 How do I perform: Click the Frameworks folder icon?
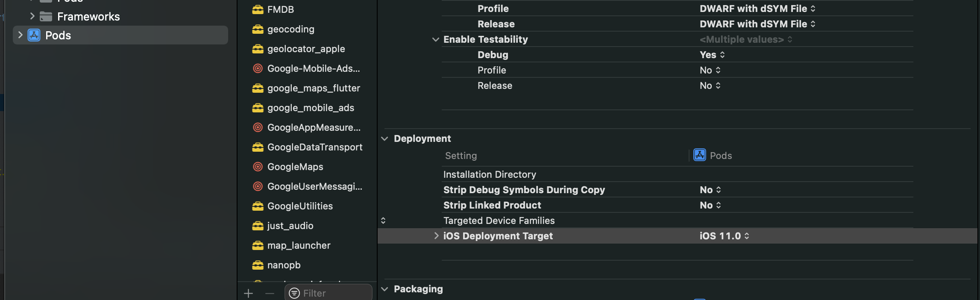pos(46,16)
